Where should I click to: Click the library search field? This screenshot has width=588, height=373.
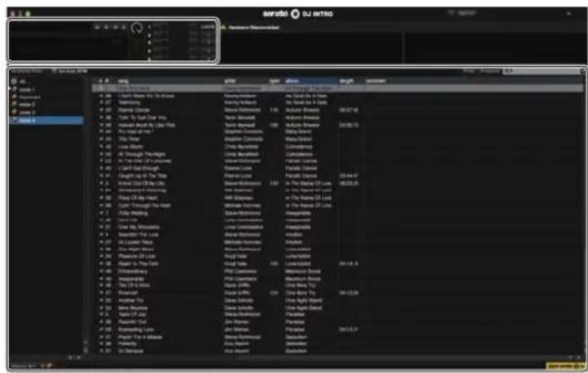click(x=542, y=71)
